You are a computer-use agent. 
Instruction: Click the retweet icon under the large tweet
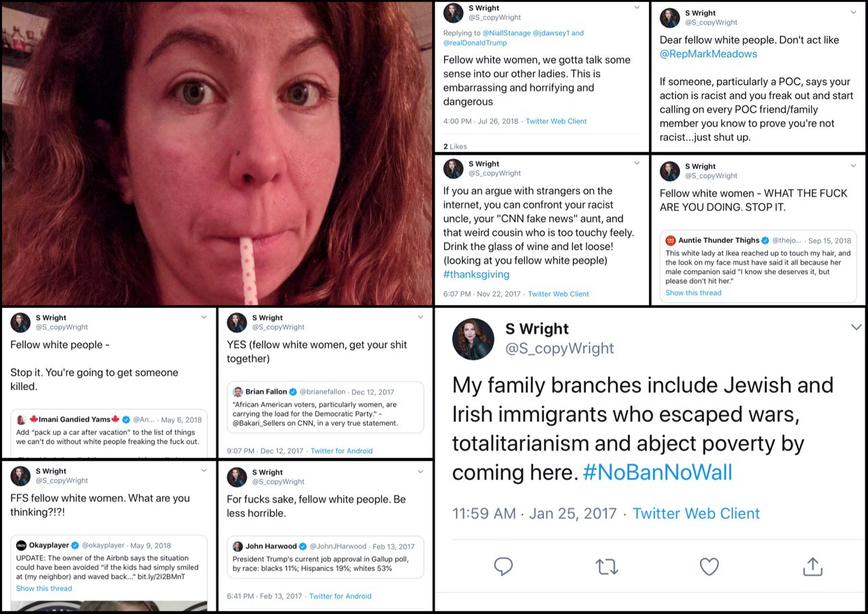tap(606, 567)
